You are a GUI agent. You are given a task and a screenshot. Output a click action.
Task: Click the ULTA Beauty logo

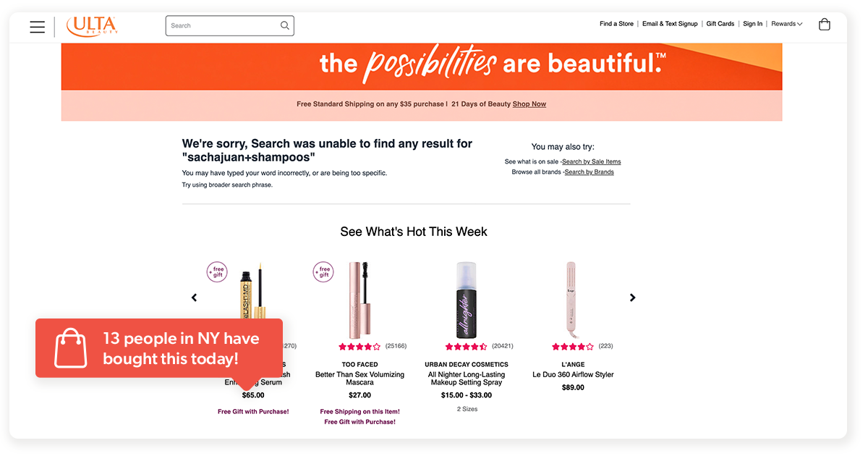(x=92, y=25)
